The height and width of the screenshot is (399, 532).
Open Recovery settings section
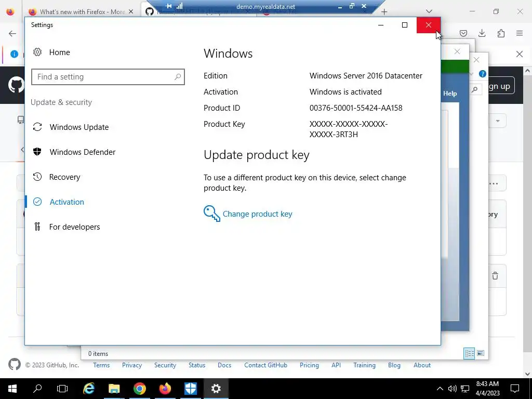tap(64, 177)
